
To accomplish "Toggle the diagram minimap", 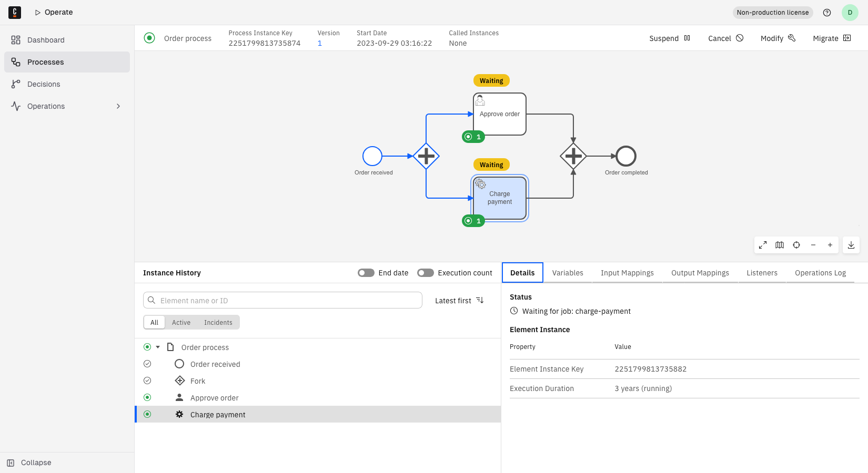I will point(780,245).
